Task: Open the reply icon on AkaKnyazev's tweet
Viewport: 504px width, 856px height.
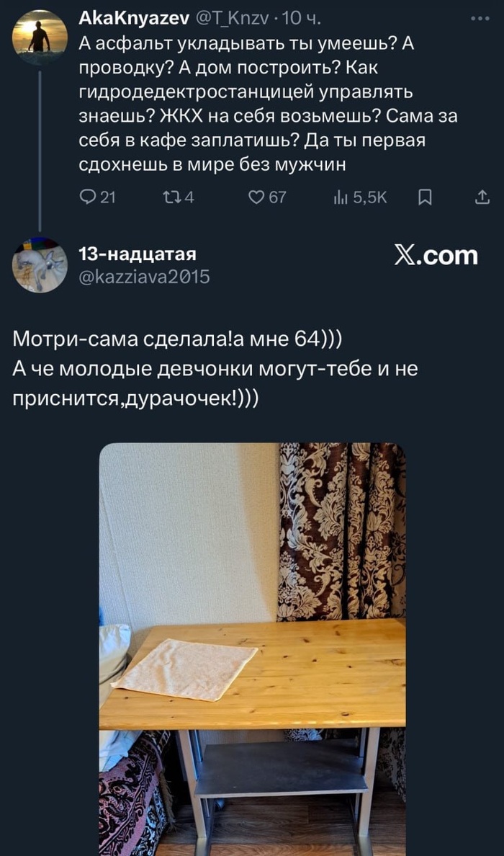Action: pyautogui.click(x=87, y=197)
